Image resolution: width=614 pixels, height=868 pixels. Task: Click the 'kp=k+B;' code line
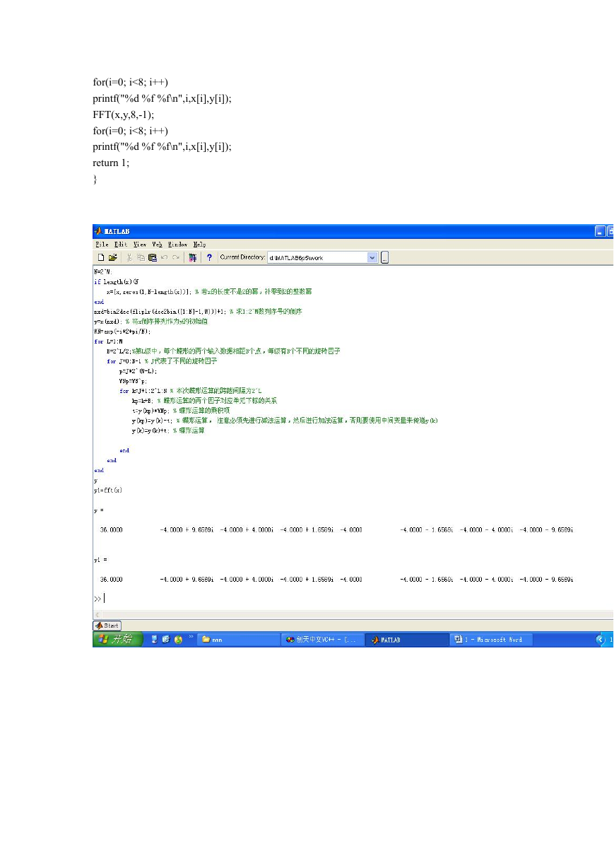[145, 400]
